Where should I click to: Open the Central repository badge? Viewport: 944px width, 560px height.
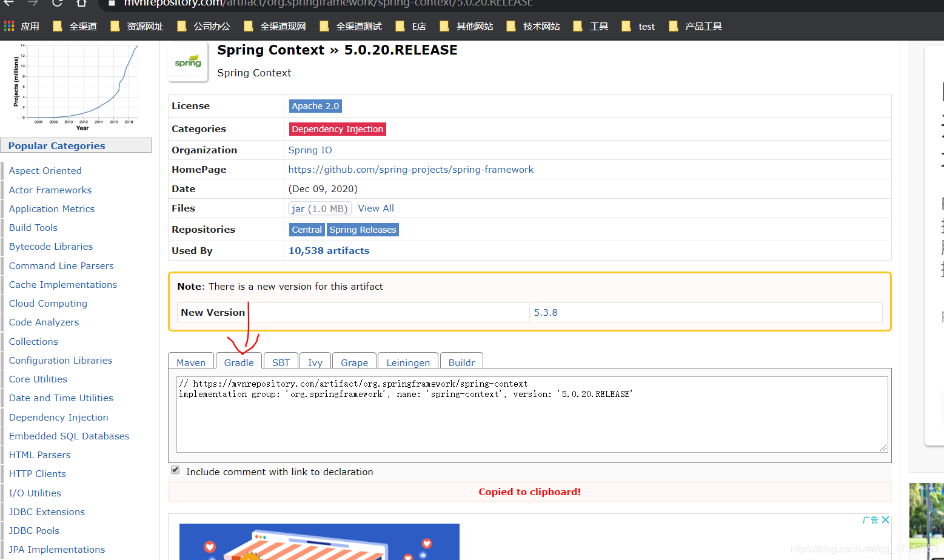pos(307,230)
